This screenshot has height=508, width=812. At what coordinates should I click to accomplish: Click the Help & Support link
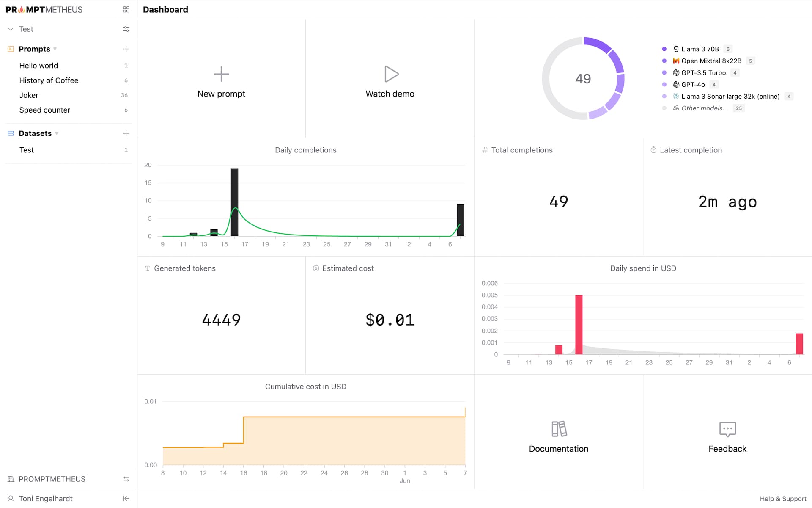pyautogui.click(x=782, y=499)
